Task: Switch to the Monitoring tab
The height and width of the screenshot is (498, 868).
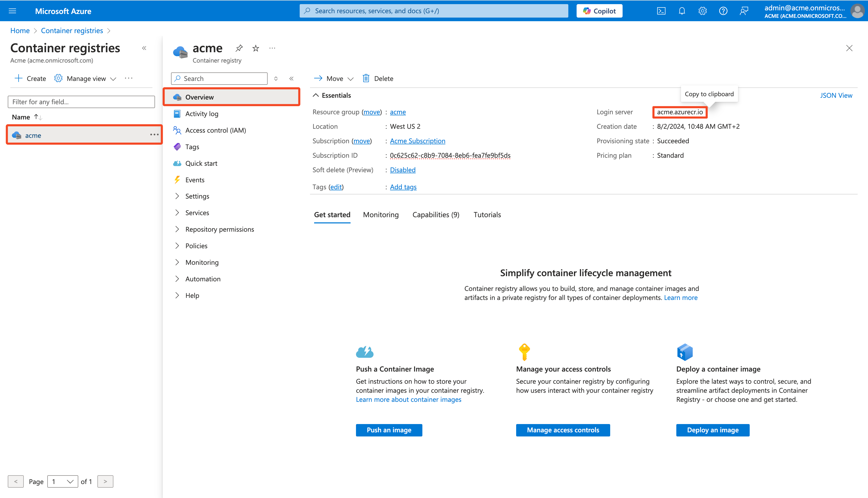Action: pos(381,215)
